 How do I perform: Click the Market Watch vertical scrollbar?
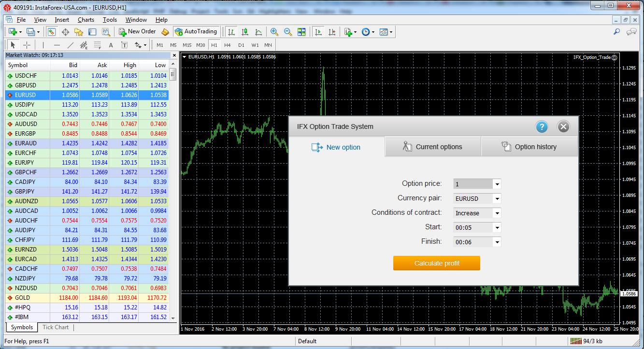[173, 191]
